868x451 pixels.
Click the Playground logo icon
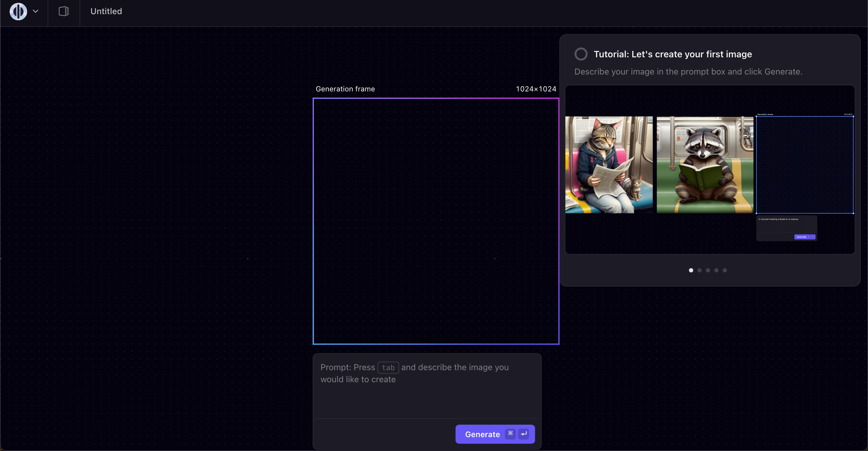click(18, 11)
